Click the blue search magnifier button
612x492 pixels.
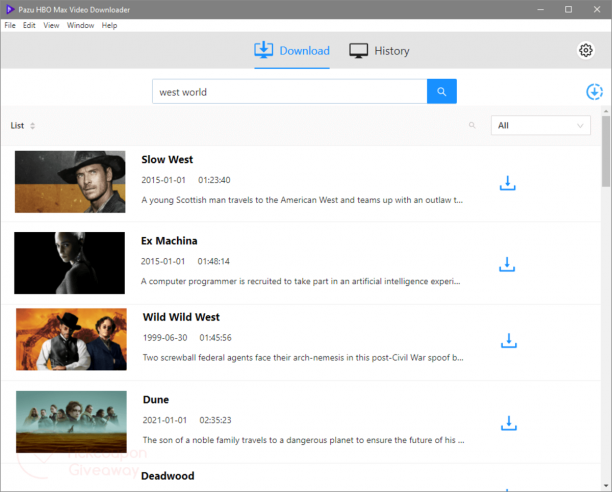coord(441,91)
